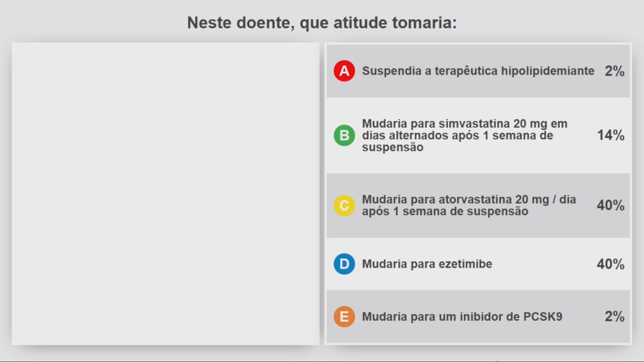Viewport: 644px width, 362px height.
Task: Pick the atorvastatina 20 mg / dia option
Action: point(478,206)
